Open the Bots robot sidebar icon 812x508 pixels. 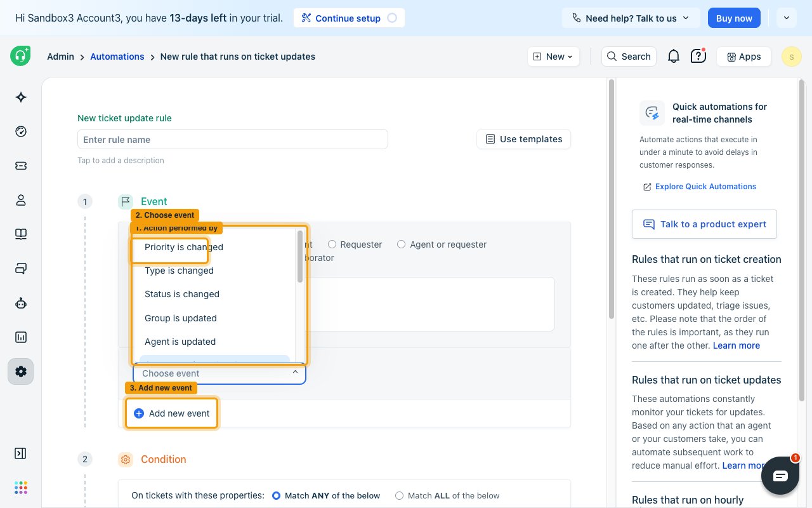click(x=20, y=303)
